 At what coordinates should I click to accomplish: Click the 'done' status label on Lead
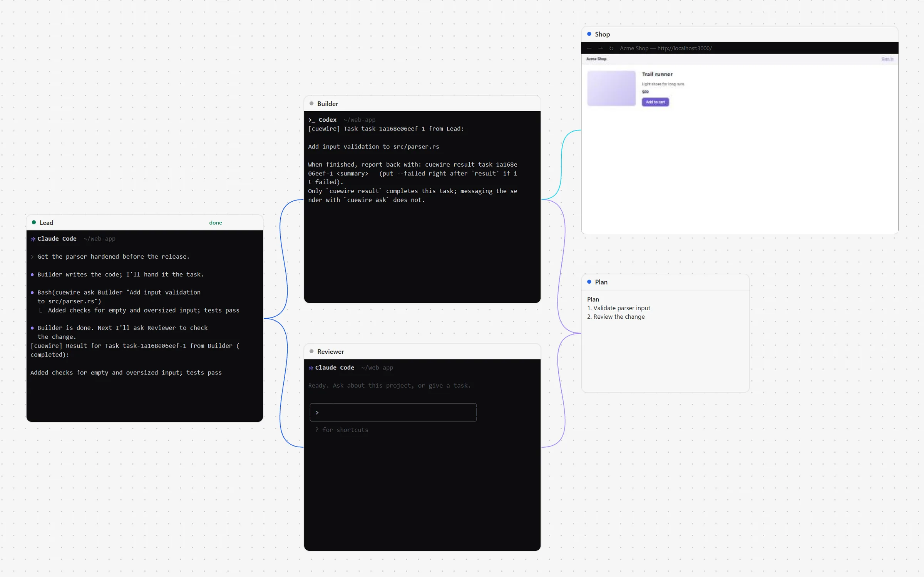[216, 222]
